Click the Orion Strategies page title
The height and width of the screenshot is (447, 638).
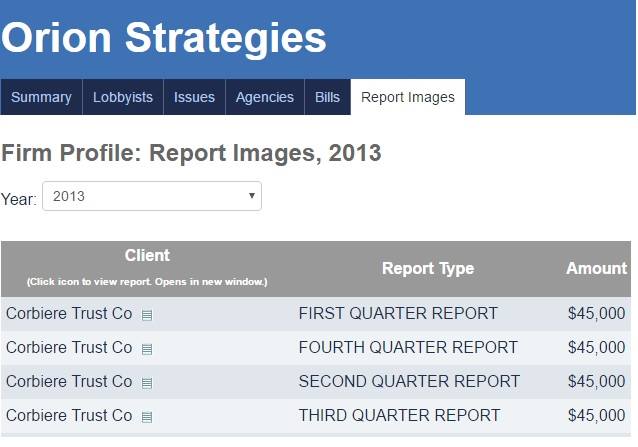click(x=164, y=38)
